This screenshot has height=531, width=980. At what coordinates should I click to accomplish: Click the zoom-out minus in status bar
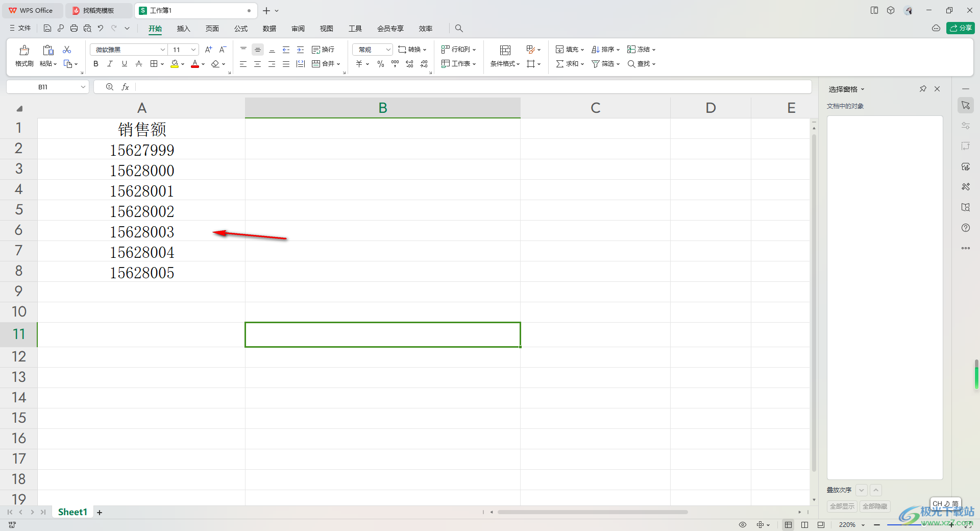[877, 525]
